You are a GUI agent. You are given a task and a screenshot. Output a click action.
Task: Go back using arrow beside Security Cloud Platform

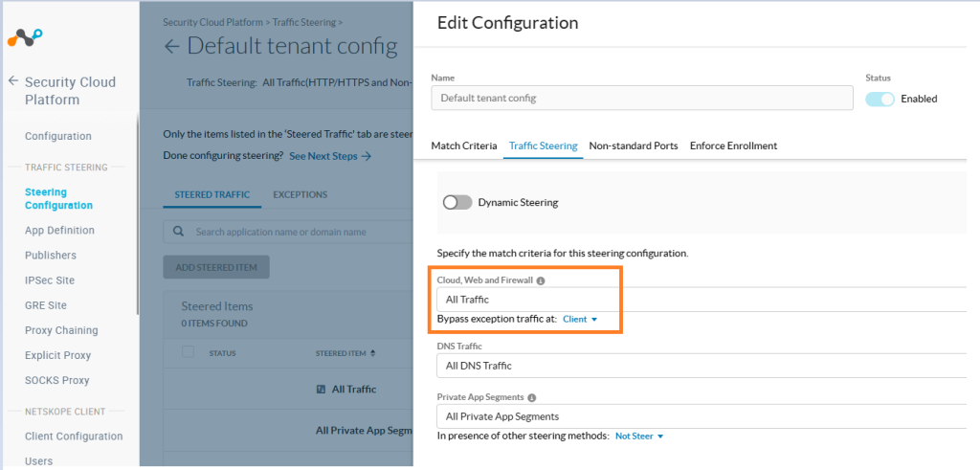click(13, 81)
